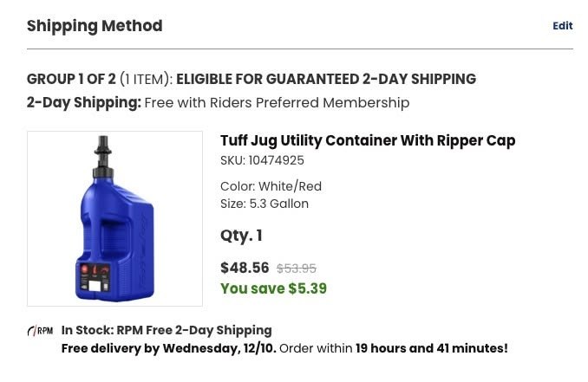Image resolution: width=588 pixels, height=382 pixels.
Task: Click the SKU number 10474925
Action: point(276,160)
